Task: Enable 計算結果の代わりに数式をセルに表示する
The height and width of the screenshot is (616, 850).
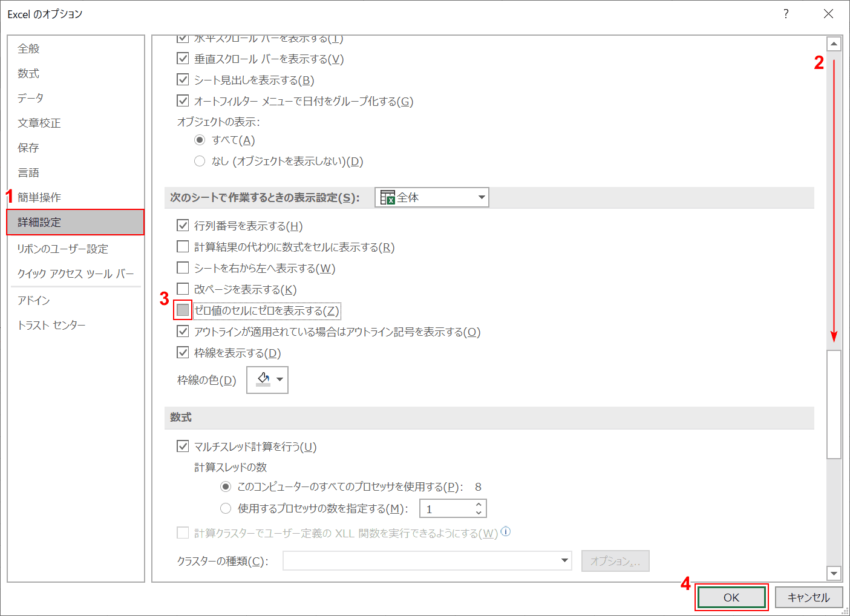Action: click(183, 247)
